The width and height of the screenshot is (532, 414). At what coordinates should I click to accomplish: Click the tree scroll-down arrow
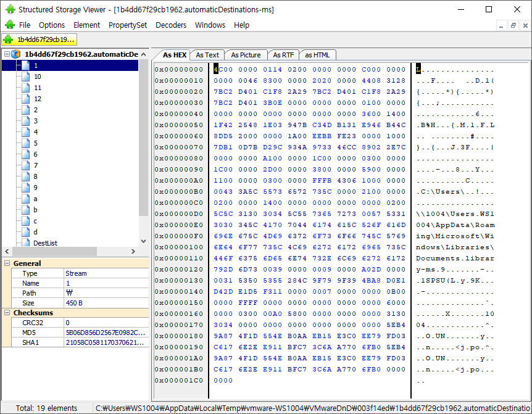point(144,241)
